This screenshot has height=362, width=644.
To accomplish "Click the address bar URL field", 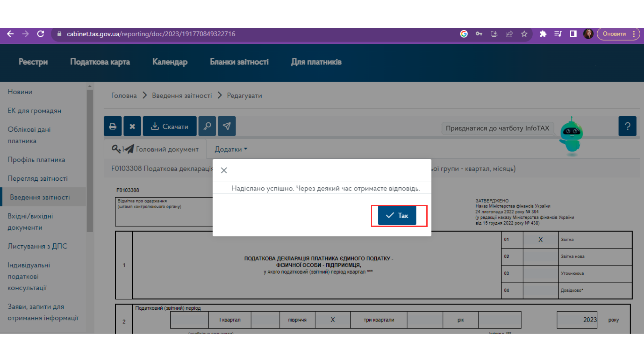I will 255,34.
